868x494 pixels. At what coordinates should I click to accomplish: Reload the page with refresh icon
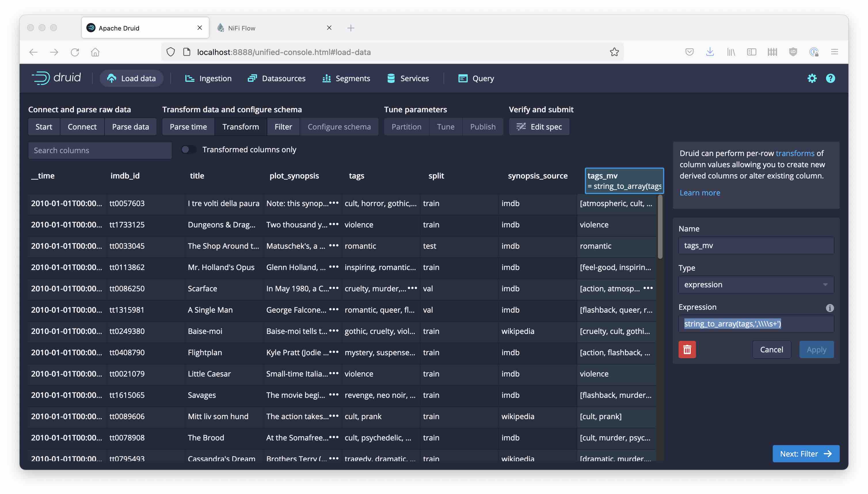[x=75, y=52]
